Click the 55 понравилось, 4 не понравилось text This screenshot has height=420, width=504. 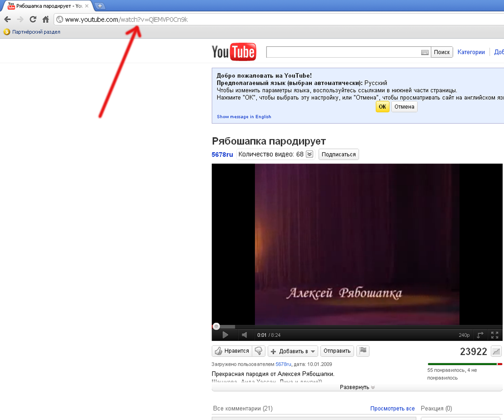452,374
